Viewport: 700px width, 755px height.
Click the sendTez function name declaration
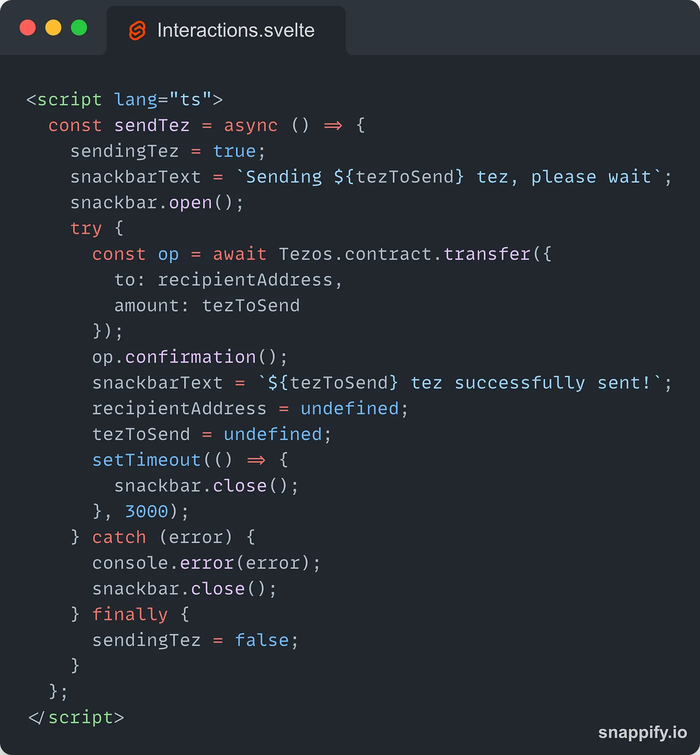click(152, 125)
